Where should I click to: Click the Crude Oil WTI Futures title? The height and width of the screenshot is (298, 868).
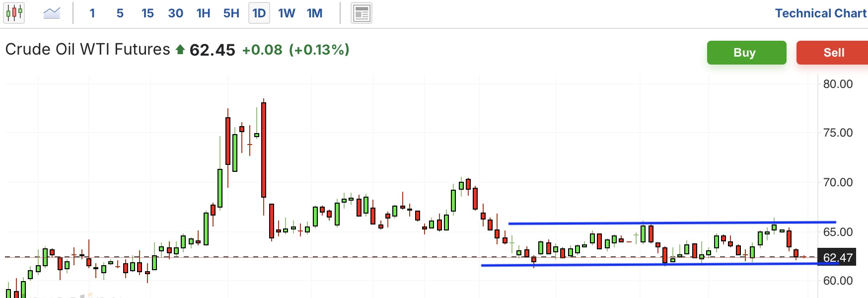click(87, 50)
